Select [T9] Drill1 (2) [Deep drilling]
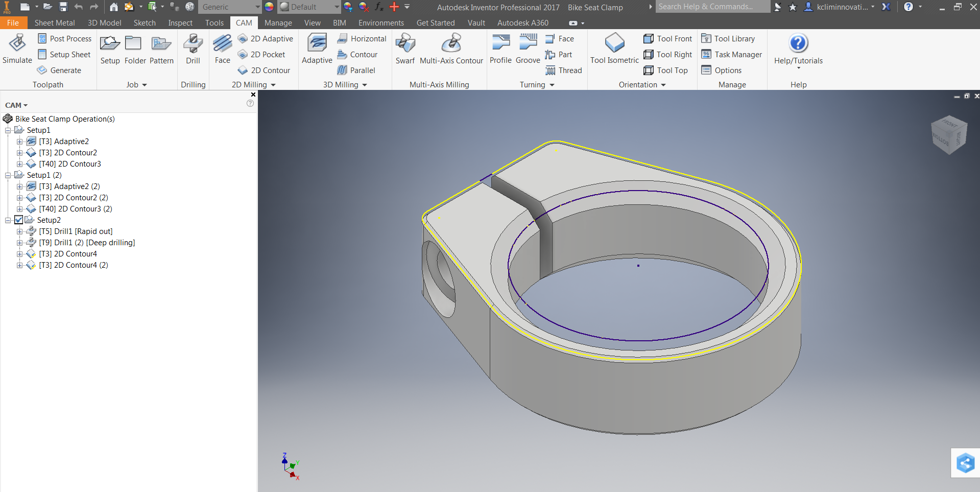The width and height of the screenshot is (980, 492). tap(87, 243)
